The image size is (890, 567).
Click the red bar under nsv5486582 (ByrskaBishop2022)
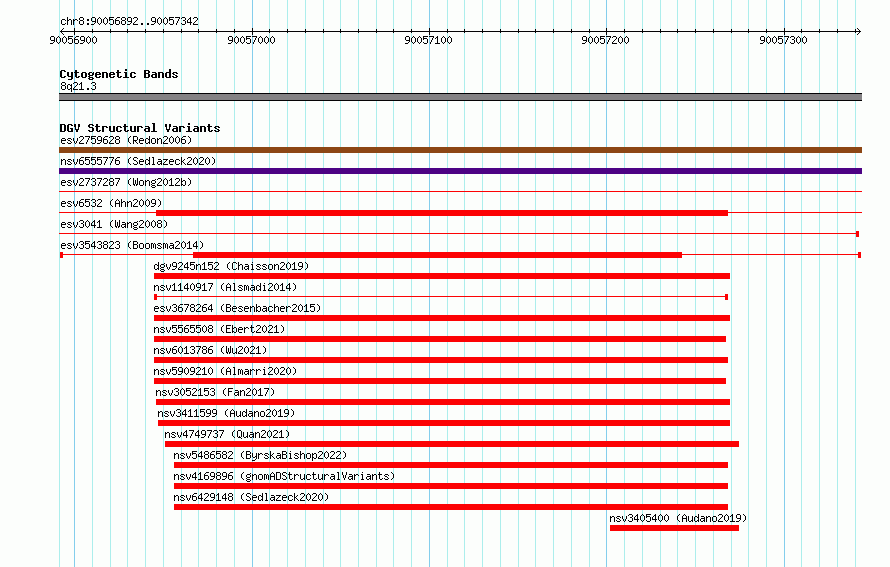click(451, 465)
